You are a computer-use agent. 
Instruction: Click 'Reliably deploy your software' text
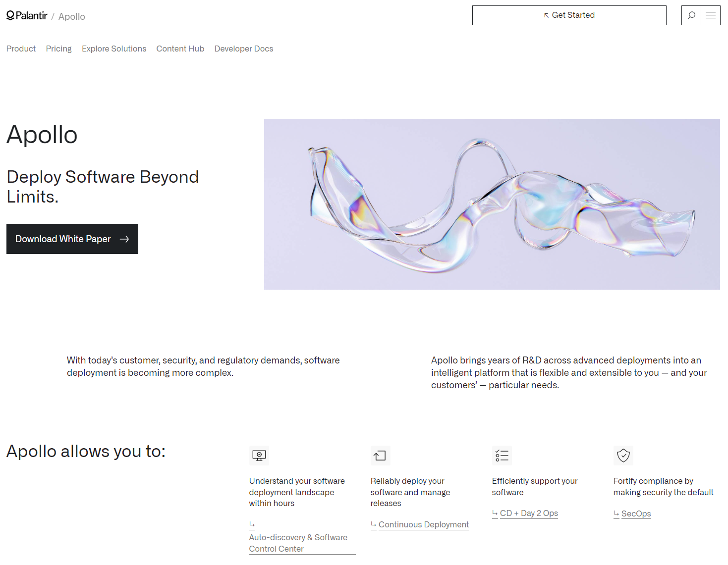point(410,492)
